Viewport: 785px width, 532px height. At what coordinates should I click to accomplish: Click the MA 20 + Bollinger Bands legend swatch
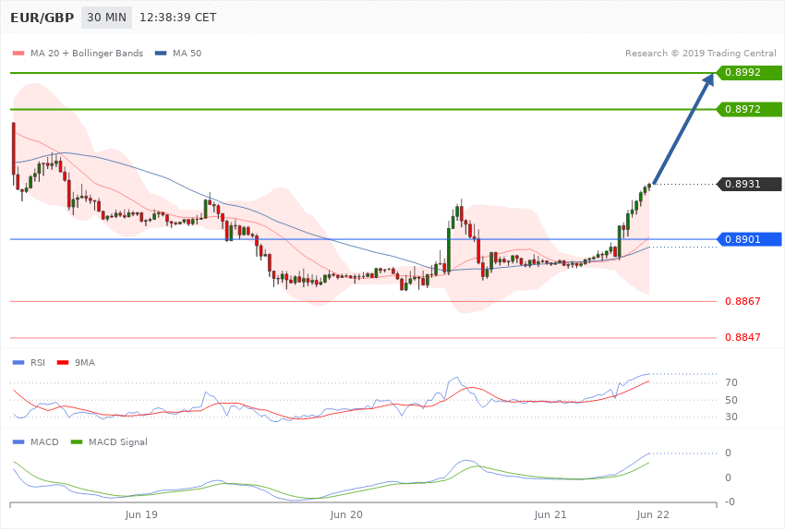(x=18, y=53)
